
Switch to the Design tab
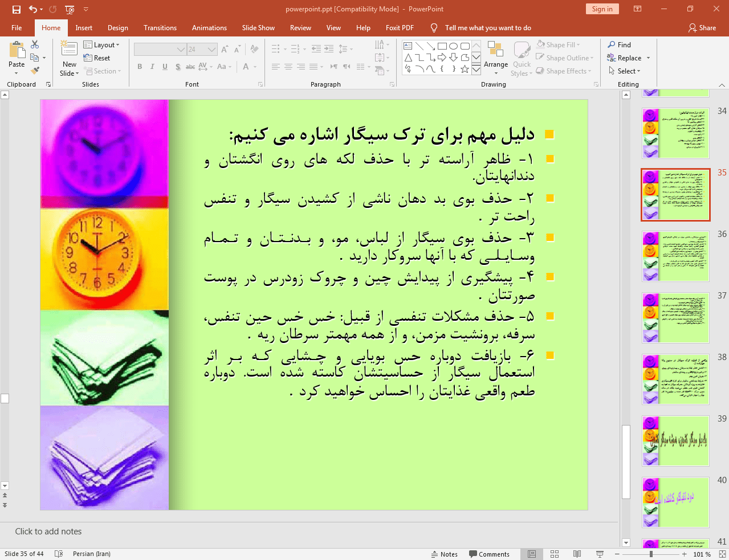(118, 28)
